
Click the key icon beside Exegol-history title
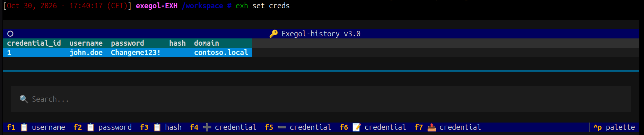point(273,34)
